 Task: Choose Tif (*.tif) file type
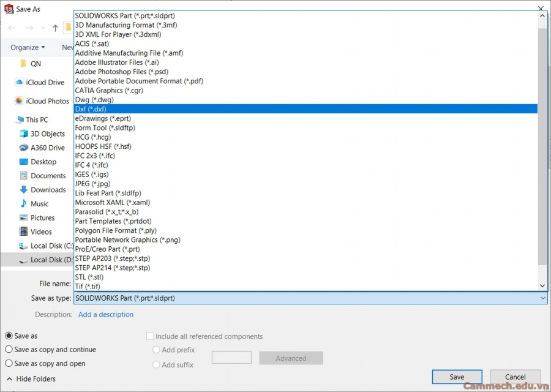click(305, 286)
